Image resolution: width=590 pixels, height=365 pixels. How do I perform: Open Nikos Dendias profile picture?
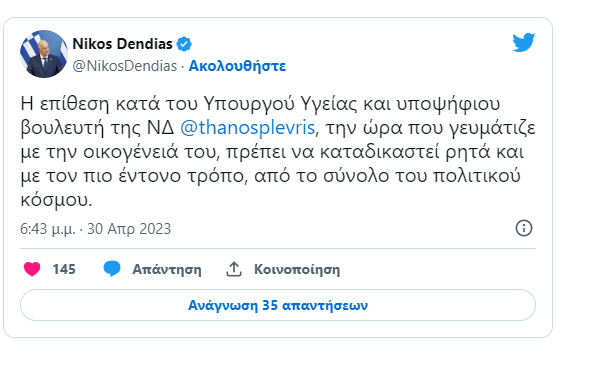click(44, 54)
